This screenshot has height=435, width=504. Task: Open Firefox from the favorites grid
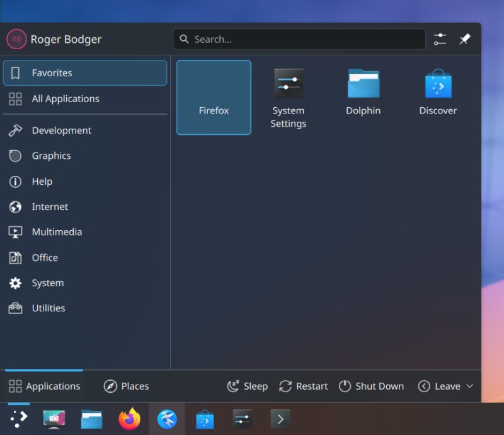pyautogui.click(x=213, y=98)
